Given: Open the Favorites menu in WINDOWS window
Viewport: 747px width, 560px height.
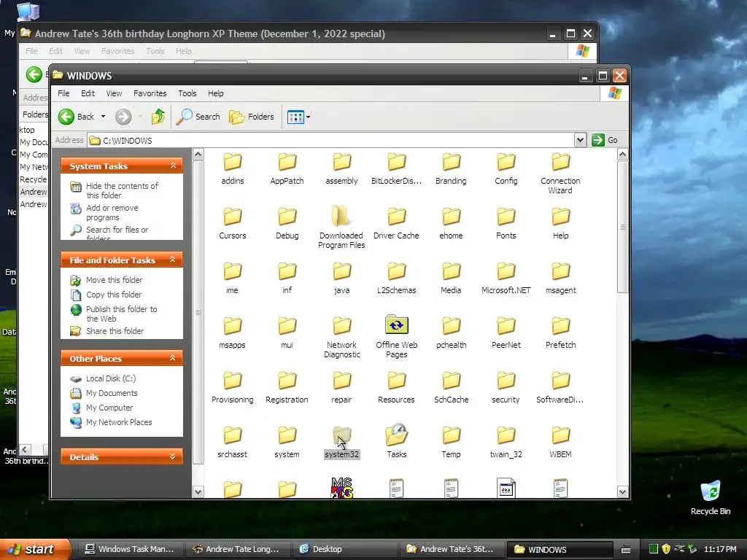Looking at the screenshot, I should 150,93.
